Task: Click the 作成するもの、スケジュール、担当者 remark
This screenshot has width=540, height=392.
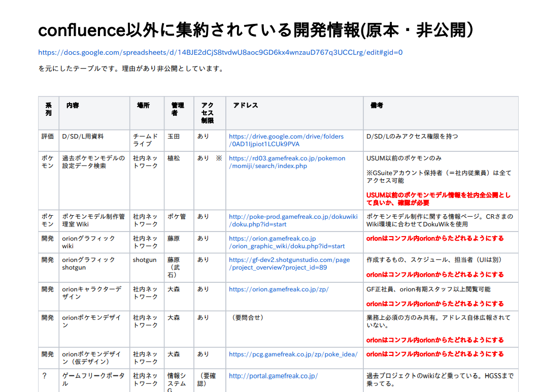Action: 434,260
